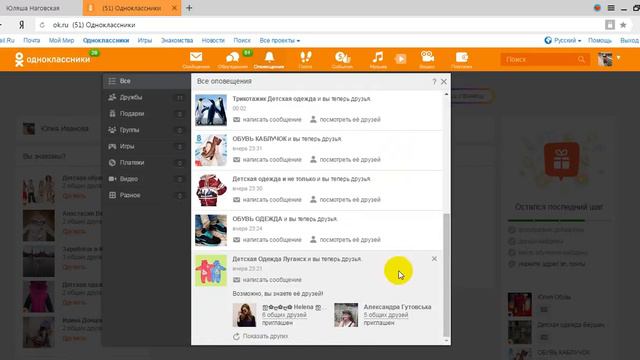Open the Русский language dropdown

pyautogui.click(x=563, y=40)
